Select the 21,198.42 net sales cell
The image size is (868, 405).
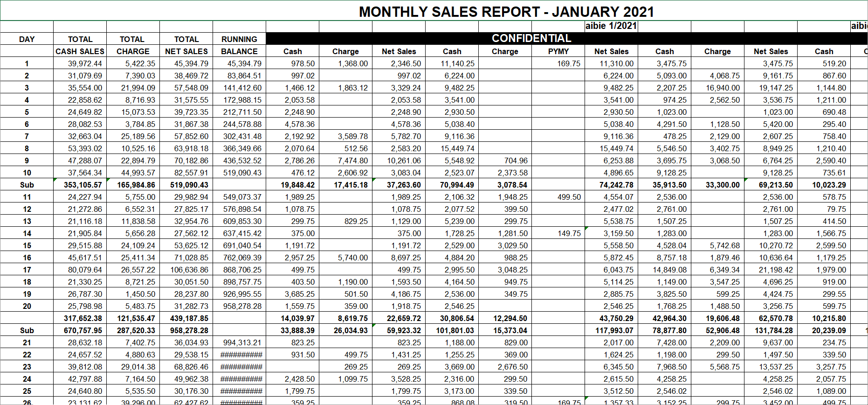(x=771, y=270)
